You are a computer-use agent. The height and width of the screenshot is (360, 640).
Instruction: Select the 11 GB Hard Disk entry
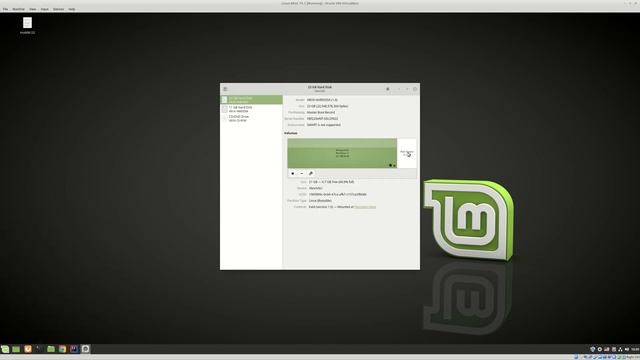point(251,109)
